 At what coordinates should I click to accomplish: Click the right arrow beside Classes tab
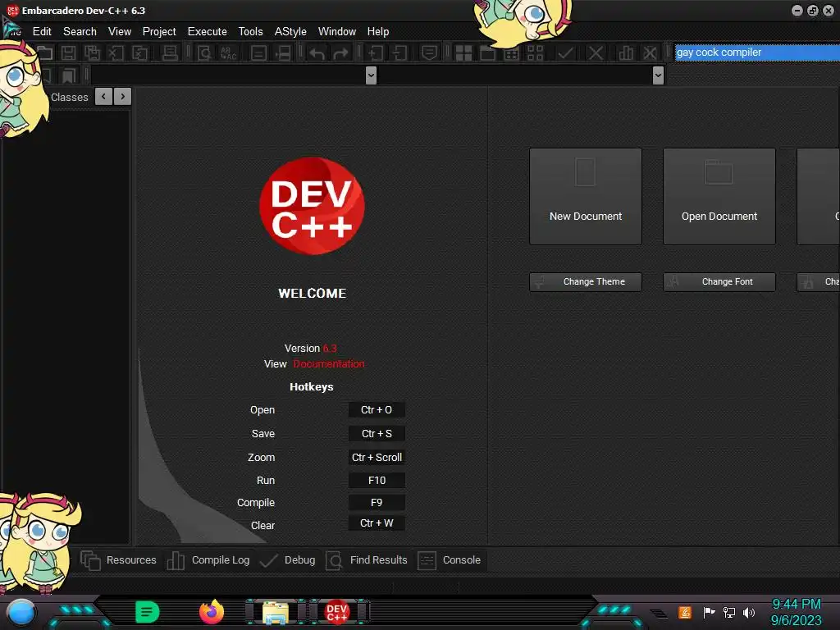(x=123, y=97)
